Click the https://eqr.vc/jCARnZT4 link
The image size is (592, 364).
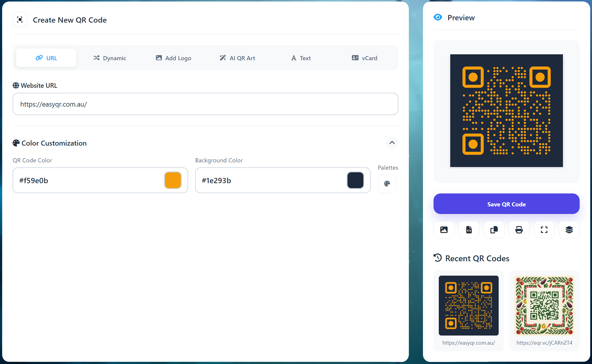pyautogui.click(x=544, y=343)
